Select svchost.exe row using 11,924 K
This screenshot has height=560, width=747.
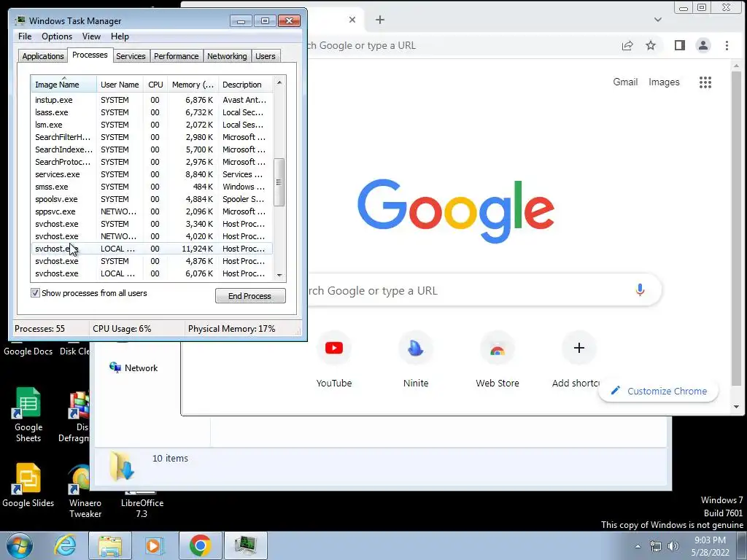(x=152, y=249)
